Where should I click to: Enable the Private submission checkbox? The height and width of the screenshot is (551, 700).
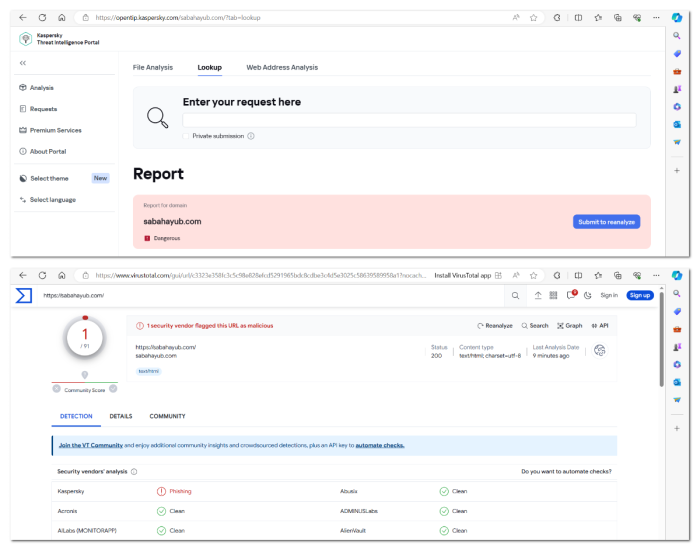click(x=186, y=136)
